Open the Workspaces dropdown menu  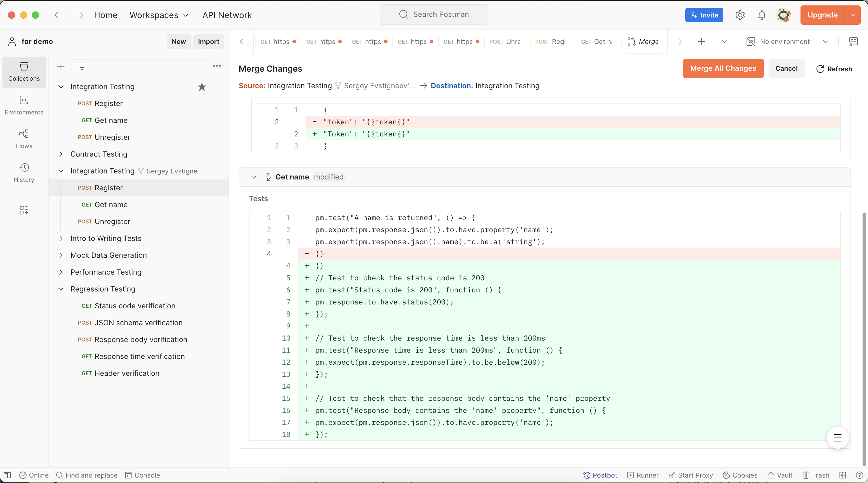coord(159,15)
